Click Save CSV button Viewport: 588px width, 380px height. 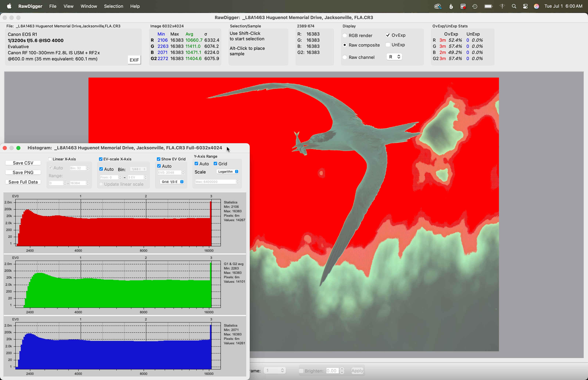pos(23,163)
